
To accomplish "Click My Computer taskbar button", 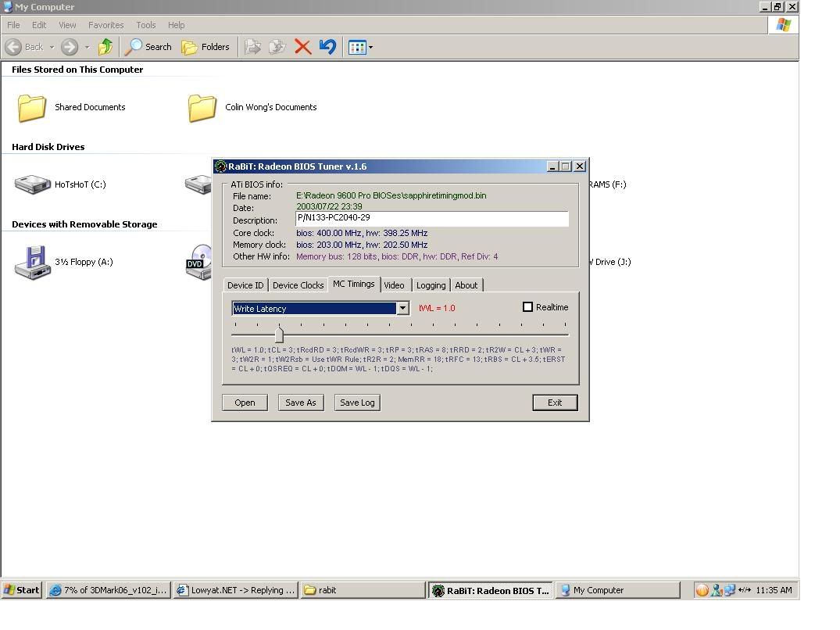I will [x=617, y=590].
